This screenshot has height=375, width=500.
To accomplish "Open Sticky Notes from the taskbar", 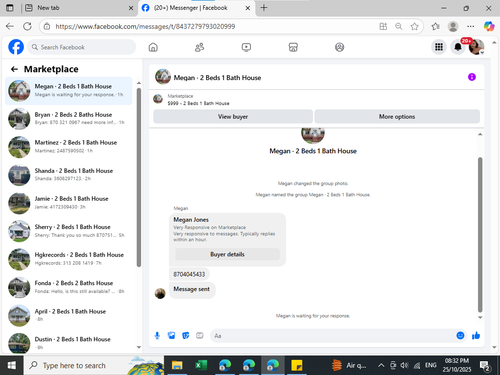I will pos(297,365).
